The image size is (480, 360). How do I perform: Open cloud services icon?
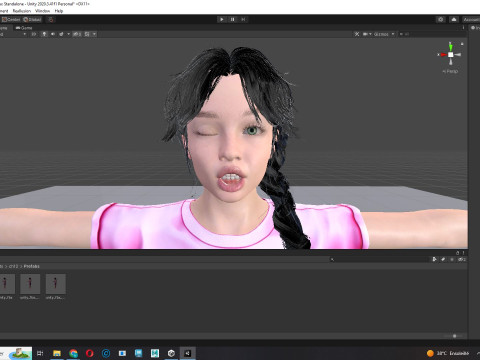click(x=454, y=19)
